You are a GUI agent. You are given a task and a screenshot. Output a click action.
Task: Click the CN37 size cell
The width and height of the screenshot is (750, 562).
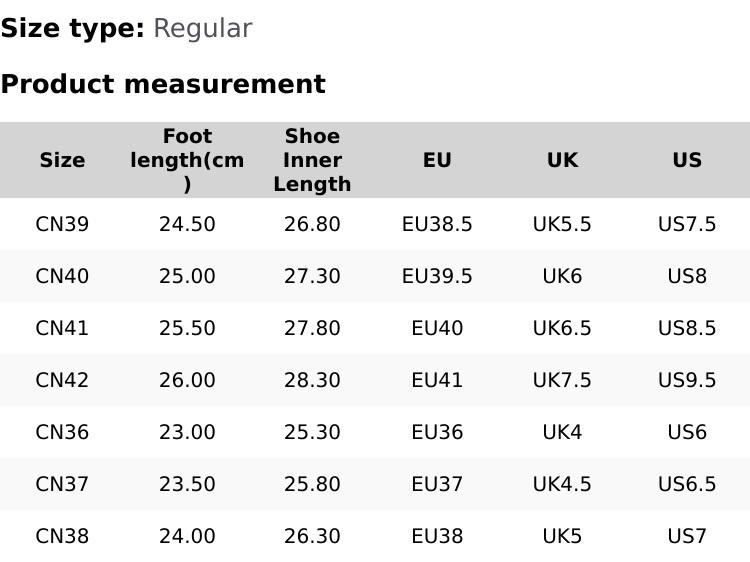click(62, 484)
